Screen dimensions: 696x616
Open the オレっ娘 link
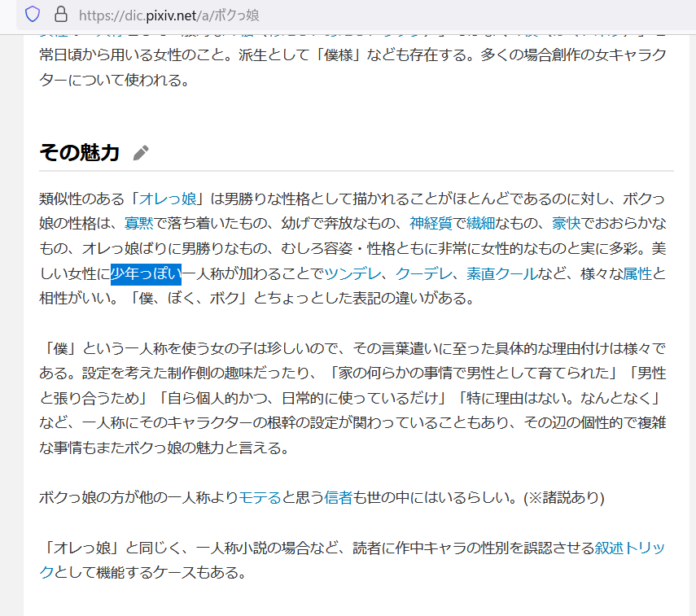click(168, 199)
